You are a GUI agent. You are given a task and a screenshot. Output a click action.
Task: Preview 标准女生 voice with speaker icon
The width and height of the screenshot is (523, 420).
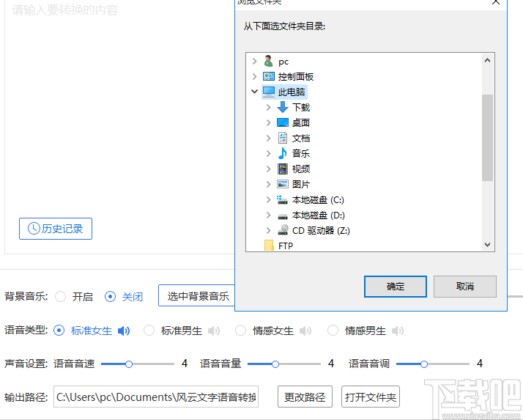(x=124, y=331)
